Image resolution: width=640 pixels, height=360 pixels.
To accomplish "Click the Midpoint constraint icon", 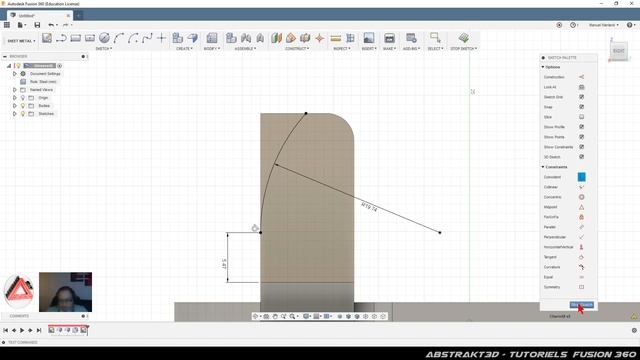I will pyautogui.click(x=581, y=207).
